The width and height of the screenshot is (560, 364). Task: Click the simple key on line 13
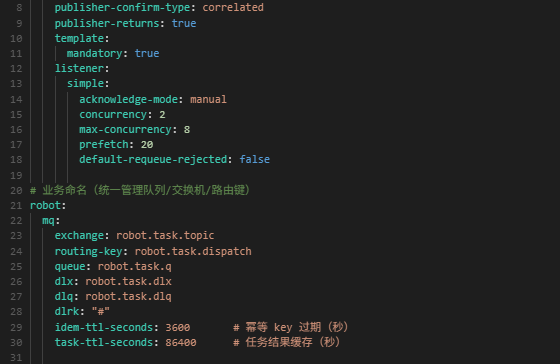point(85,83)
